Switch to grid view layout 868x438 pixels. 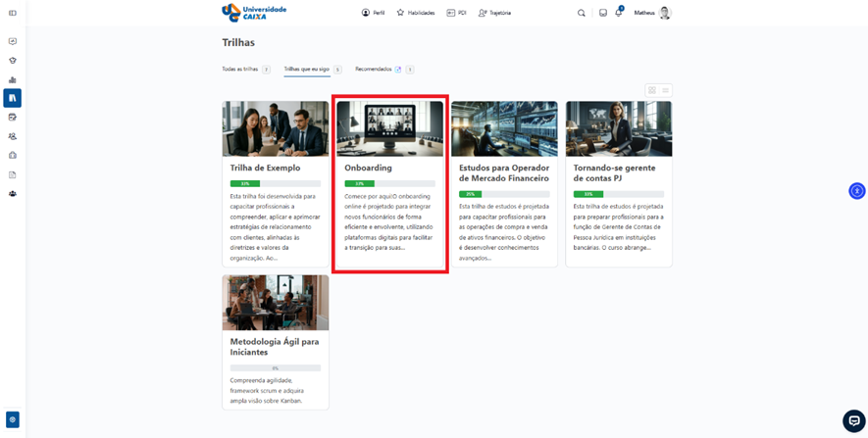(x=651, y=90)
